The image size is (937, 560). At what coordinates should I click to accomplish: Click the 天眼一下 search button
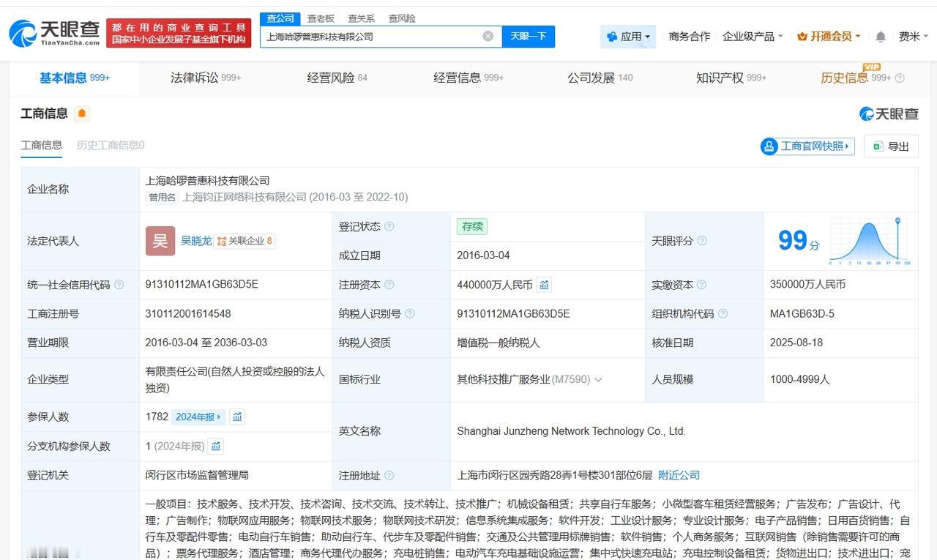click(529, 36)
